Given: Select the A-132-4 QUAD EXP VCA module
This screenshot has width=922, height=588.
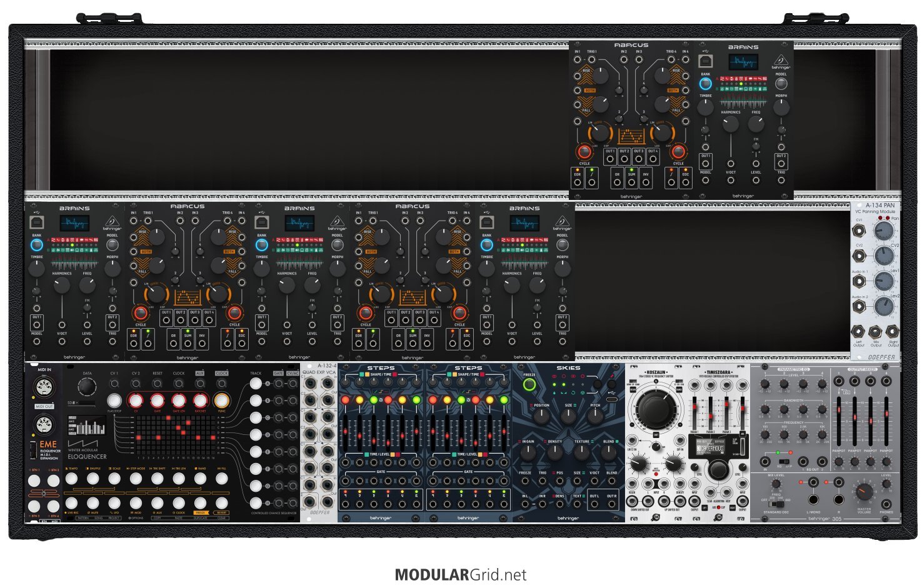Looking at the screenshot, I should [x=319, y=442].
